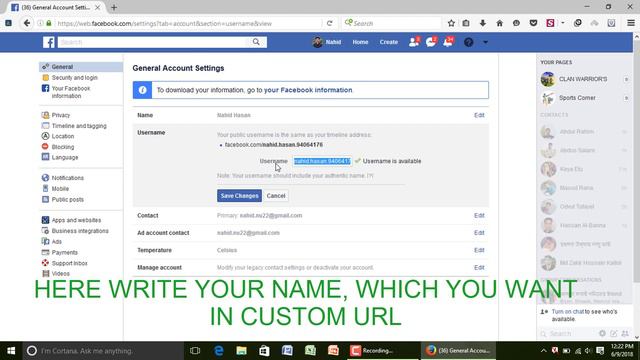Switch to the Recording taskbar app
This screenshot has width=640, height=360.
coord(382,351)
